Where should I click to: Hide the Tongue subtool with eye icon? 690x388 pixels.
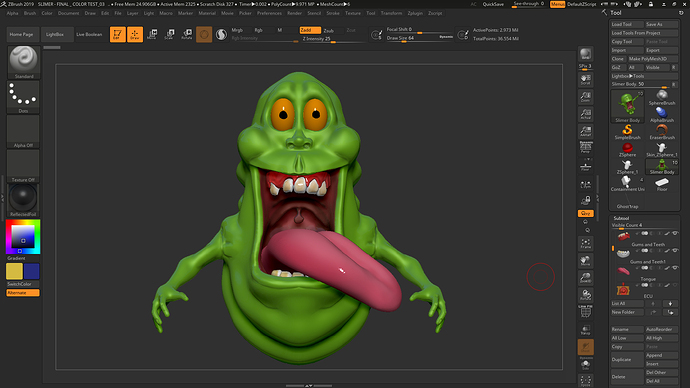675,268
